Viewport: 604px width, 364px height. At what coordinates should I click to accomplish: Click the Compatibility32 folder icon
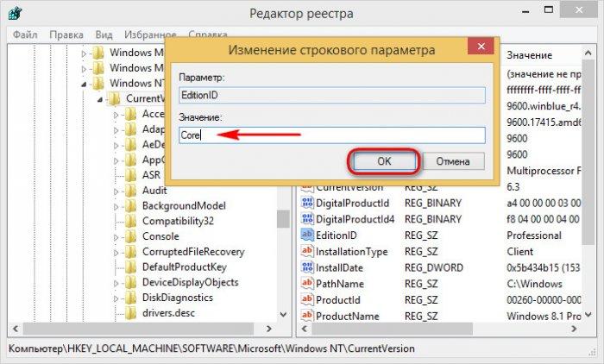[131, 221]
